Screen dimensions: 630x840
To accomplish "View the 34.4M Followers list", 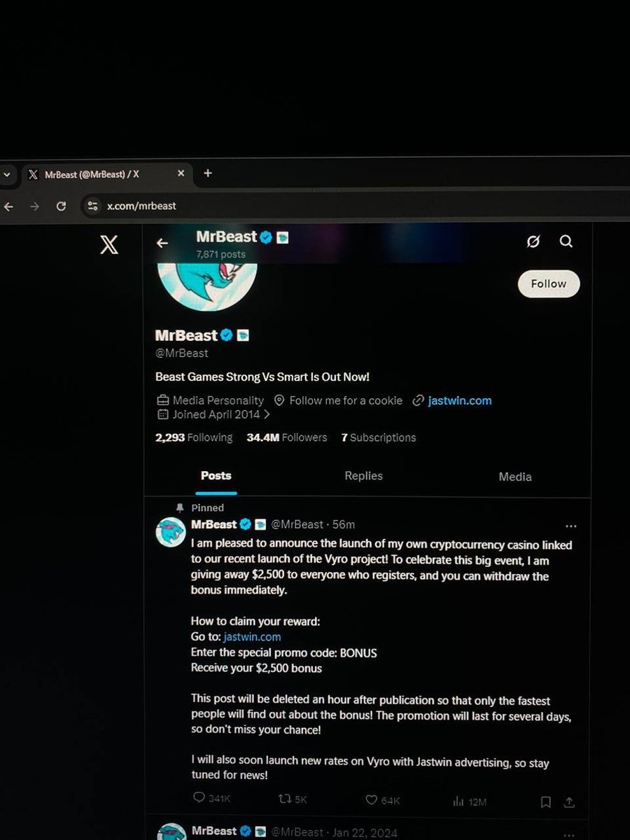I will tap(287, 437).
